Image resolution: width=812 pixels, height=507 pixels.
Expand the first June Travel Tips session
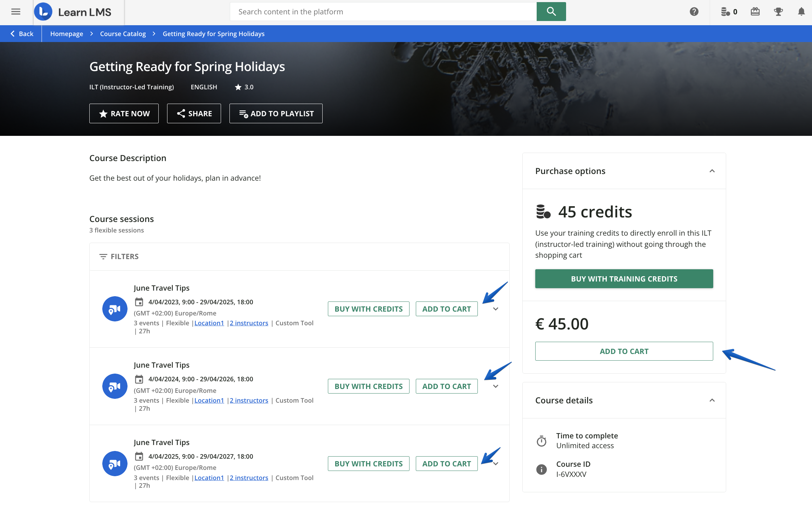(496, 309)
